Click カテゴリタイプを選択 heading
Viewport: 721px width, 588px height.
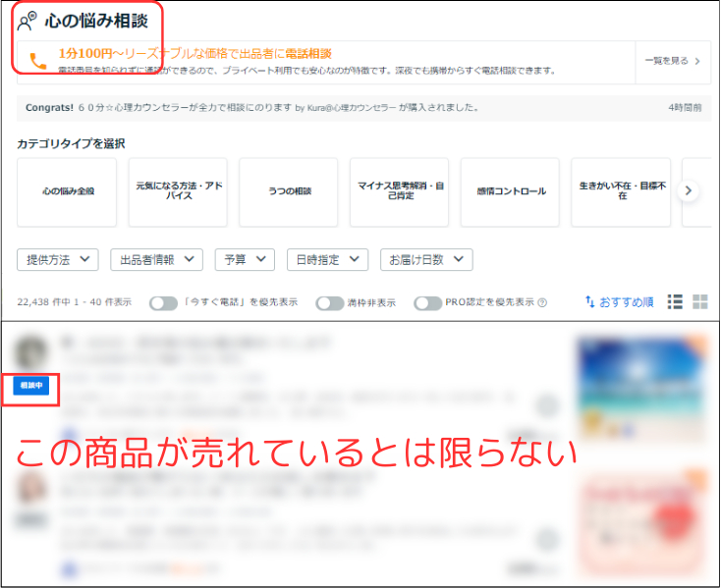pyautogui.click(x=71, y=143)
